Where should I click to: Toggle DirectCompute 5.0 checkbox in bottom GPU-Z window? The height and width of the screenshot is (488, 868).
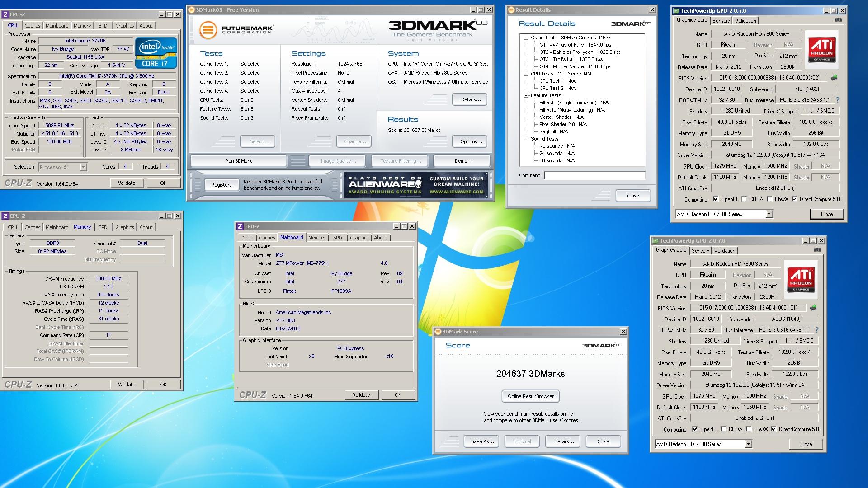tap(774, 429)
